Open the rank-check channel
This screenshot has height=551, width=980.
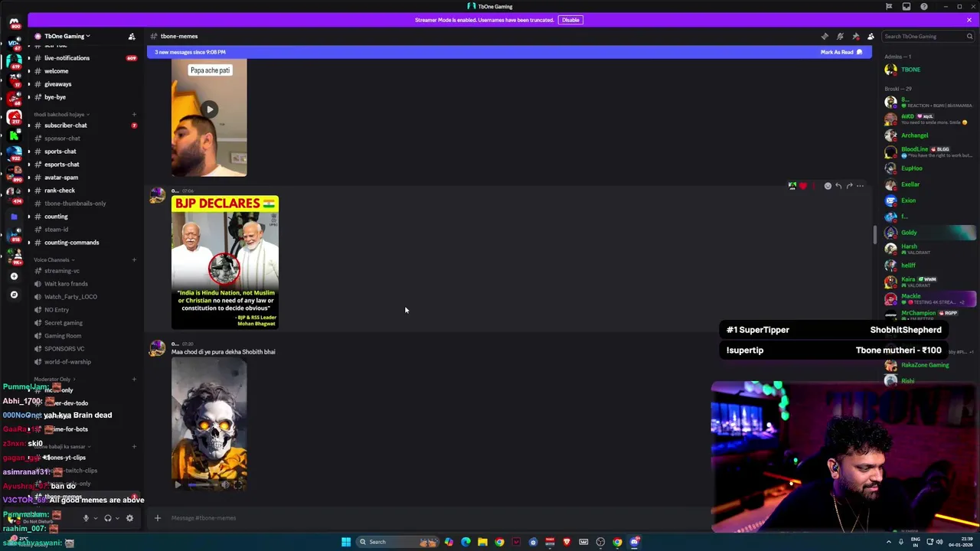coord(60,191)
